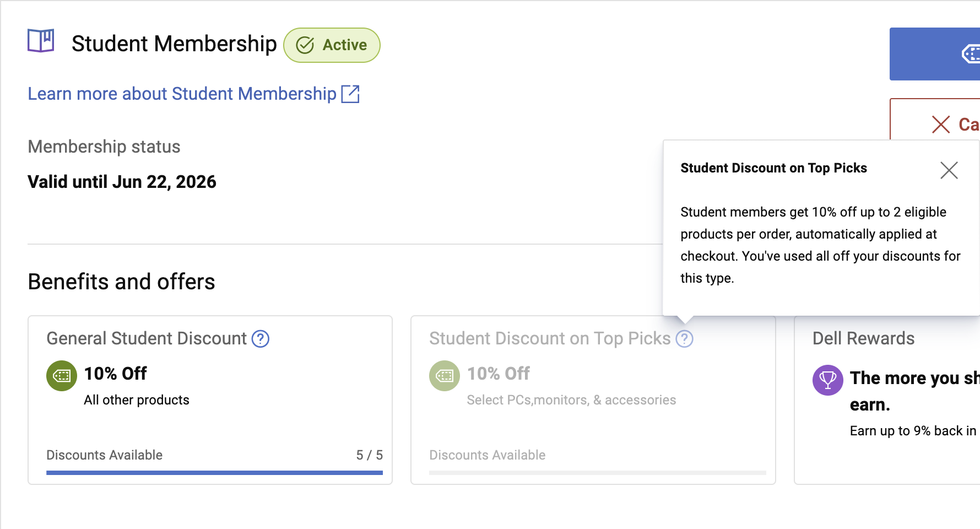Click the Benefits and offers heading
Viewport: 980px width, 529px height.
tap(121, 282)
